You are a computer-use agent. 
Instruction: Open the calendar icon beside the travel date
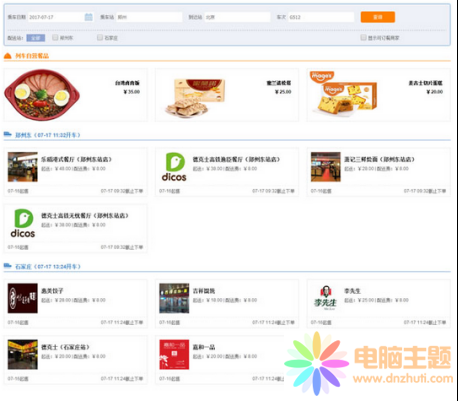click(x=89, y=17)
